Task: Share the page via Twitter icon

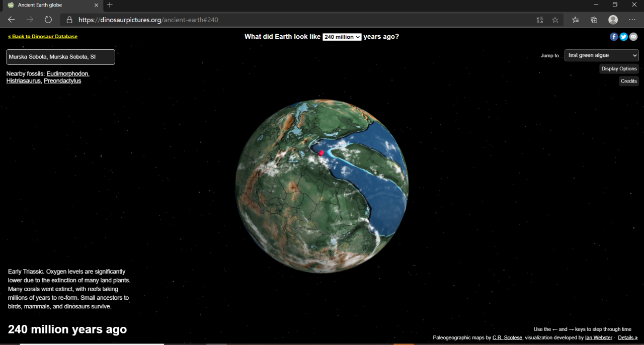Action: point(623,37)
